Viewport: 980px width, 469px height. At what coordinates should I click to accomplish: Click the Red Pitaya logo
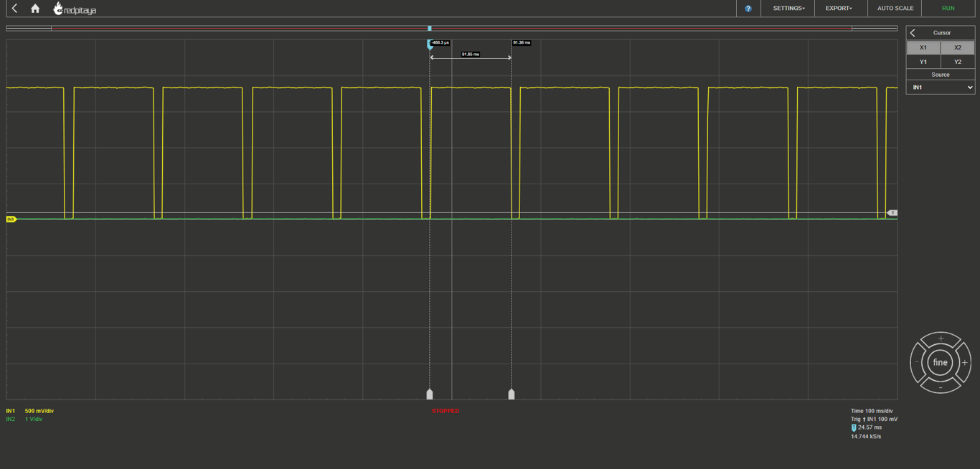tap(75, 9)
